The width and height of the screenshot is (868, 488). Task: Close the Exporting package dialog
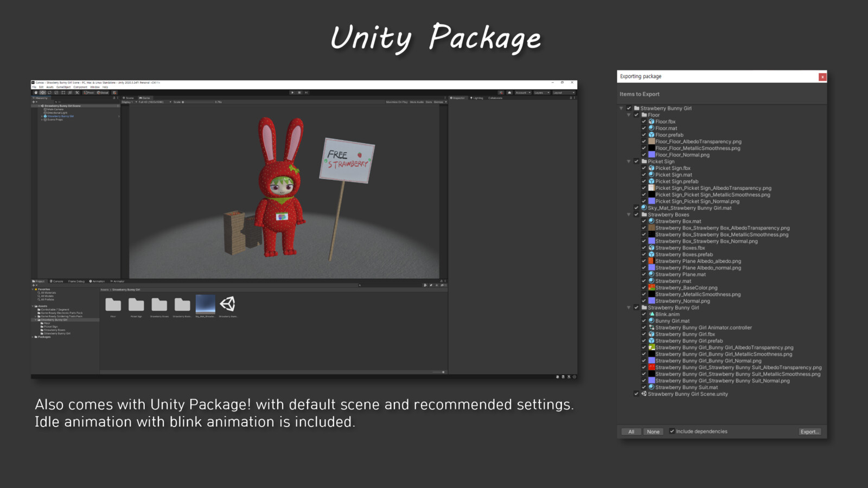[x=822, y=77]
